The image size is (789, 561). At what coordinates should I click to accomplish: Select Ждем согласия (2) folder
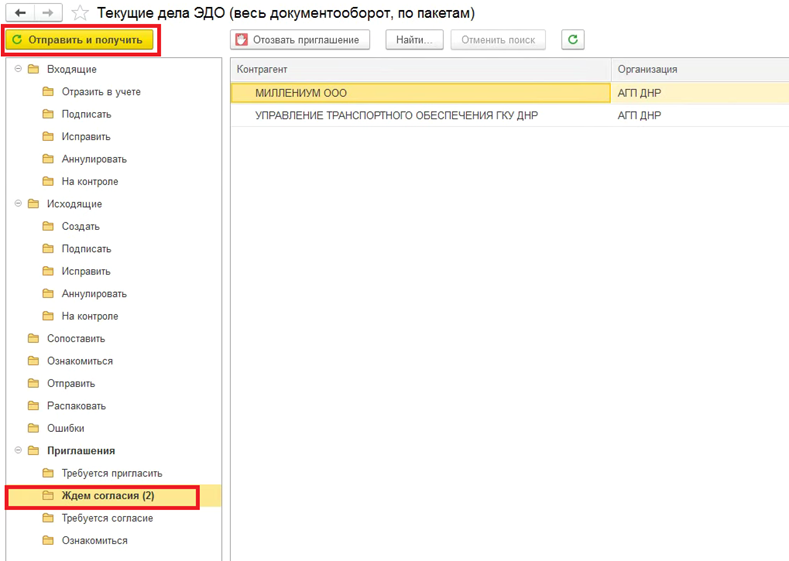point(108,496)
